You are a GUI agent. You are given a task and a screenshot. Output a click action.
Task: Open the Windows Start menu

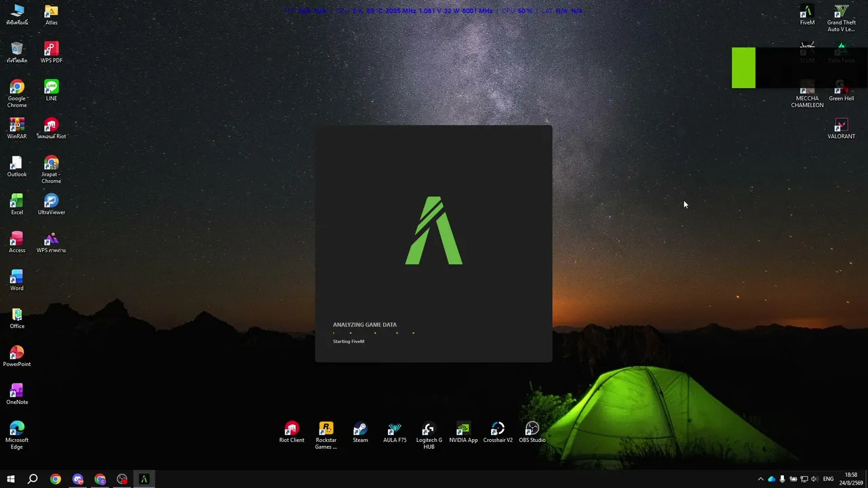tap(11, 479)
